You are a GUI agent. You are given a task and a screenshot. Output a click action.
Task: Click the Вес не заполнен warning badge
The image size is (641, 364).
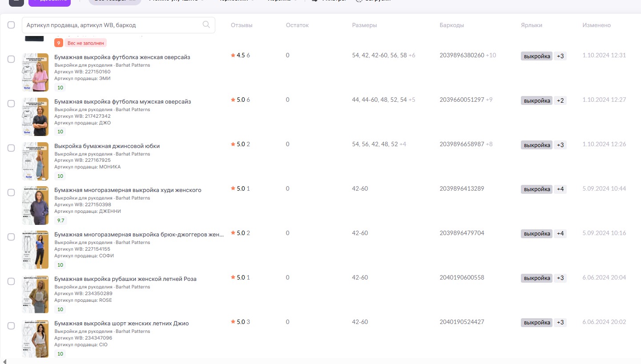86,43
